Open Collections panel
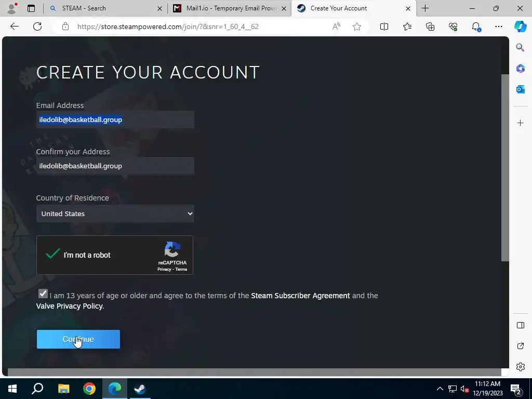Screen dimensions: 532x399 (430, 26)
